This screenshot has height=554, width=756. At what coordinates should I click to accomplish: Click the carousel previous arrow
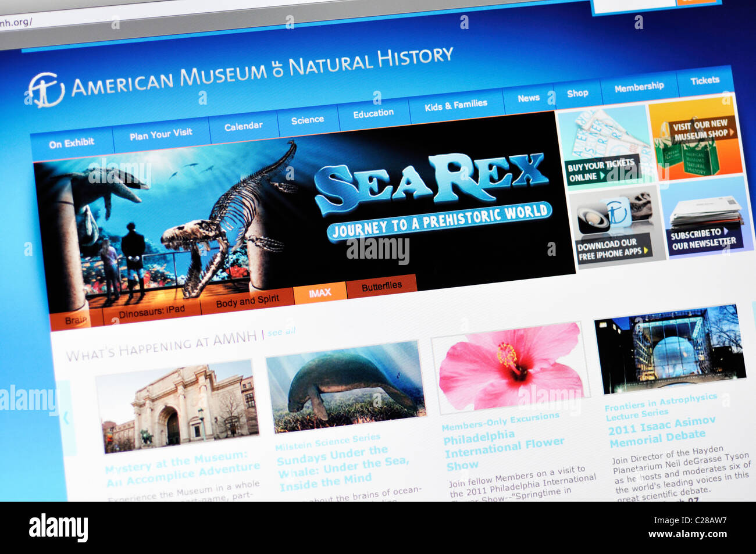click(x=66, y=418)
